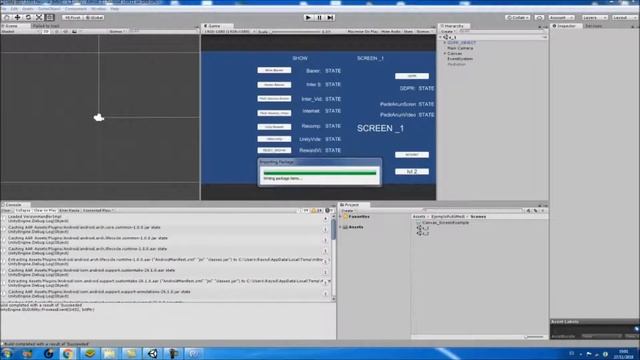Viewport: 640px width, 360px height.
Task: Open the GameObject menu
Action: (49, 9)
